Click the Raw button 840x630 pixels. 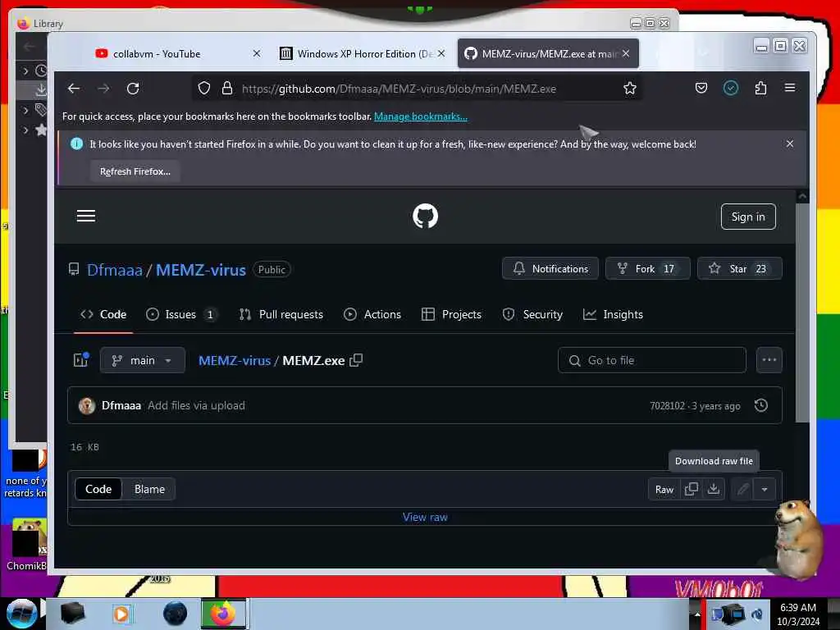pos(664,489)
